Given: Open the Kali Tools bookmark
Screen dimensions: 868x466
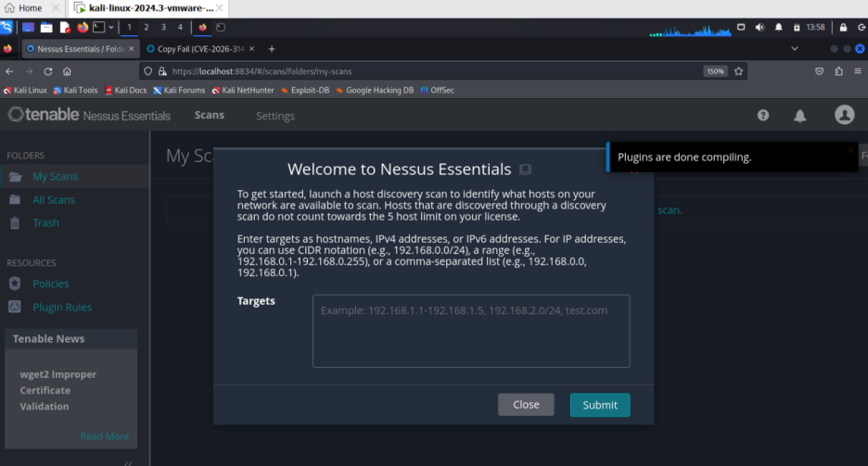Looking at the screenshot, I should (x=75, y=90).
